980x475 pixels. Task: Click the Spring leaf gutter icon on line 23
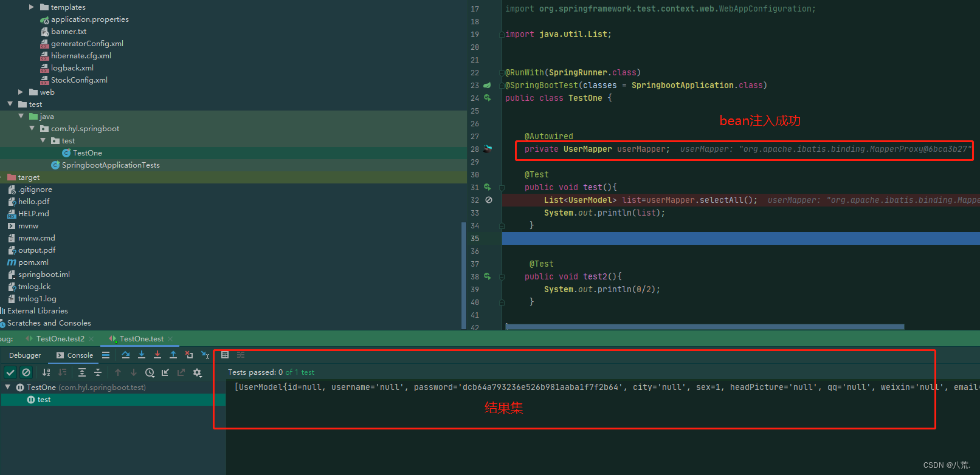point(487,85)
